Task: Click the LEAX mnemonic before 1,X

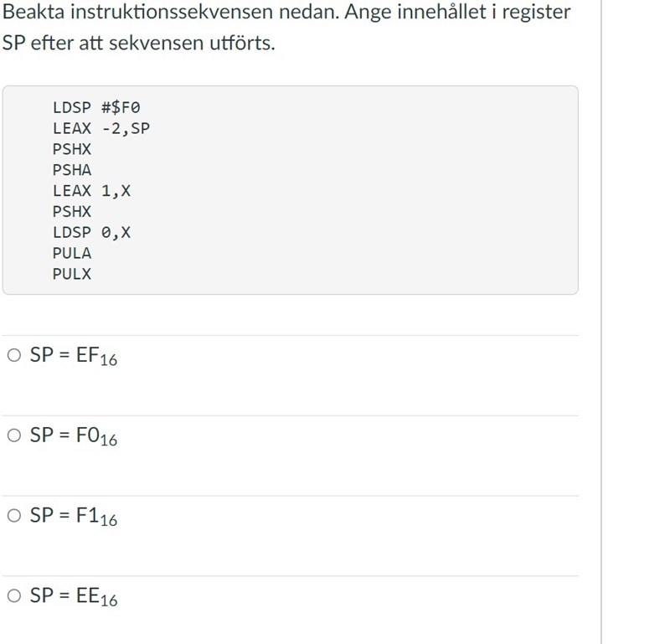Action: 72,191
